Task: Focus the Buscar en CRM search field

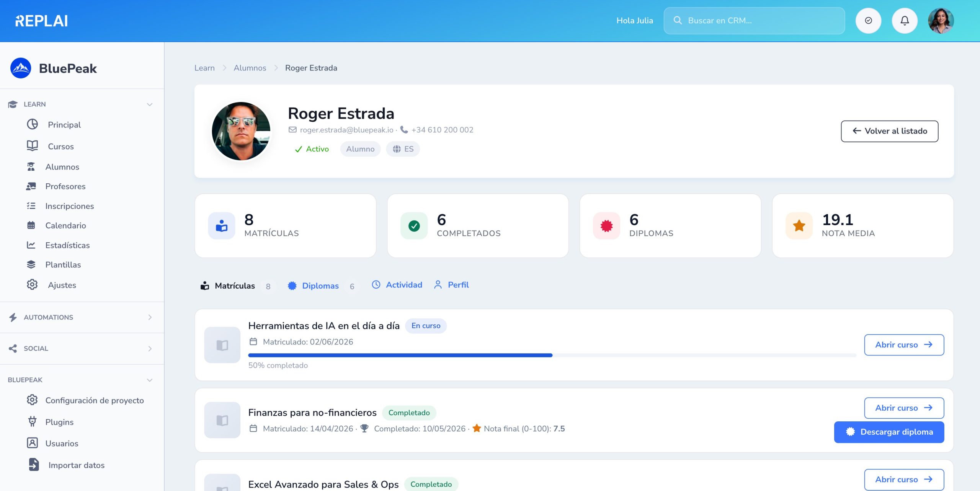Action: [x=754, y=21]
